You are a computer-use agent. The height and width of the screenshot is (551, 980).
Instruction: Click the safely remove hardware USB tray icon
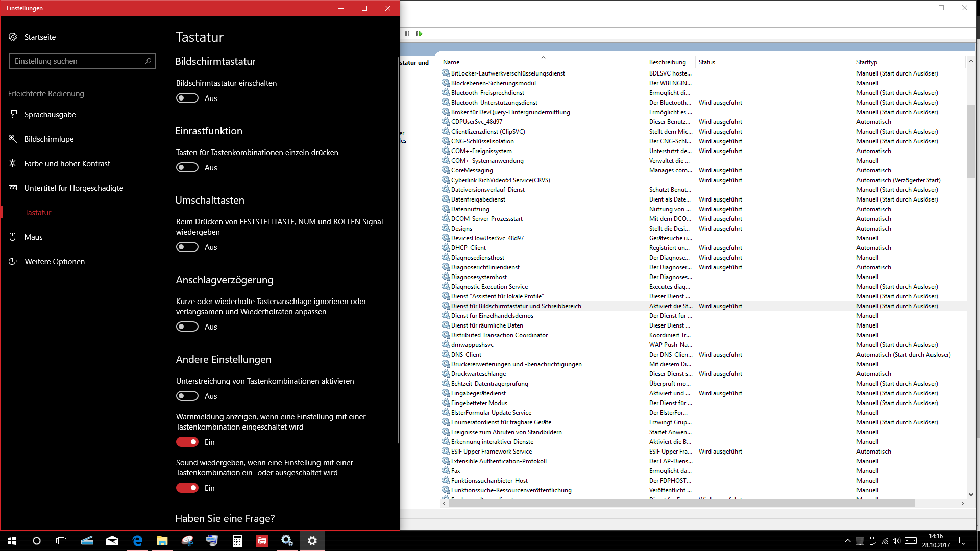point(872,541)
